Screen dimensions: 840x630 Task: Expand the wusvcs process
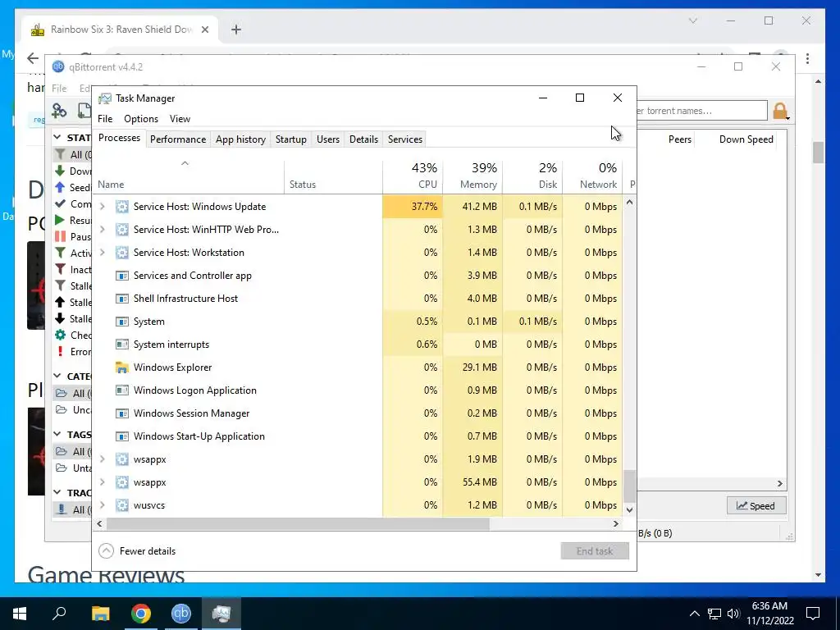[103, 505]
